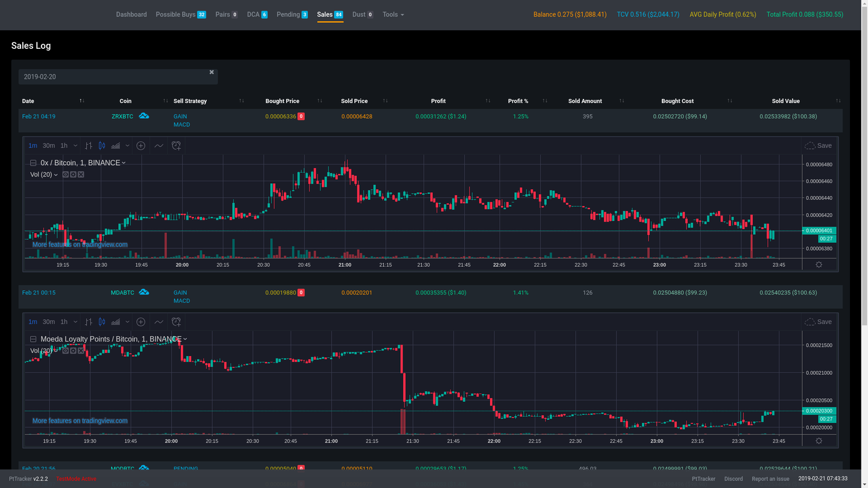The height and width of the screenshot is (488, 868).
Task: Open PtTracker footer link
Action: (x=703, y=479)
